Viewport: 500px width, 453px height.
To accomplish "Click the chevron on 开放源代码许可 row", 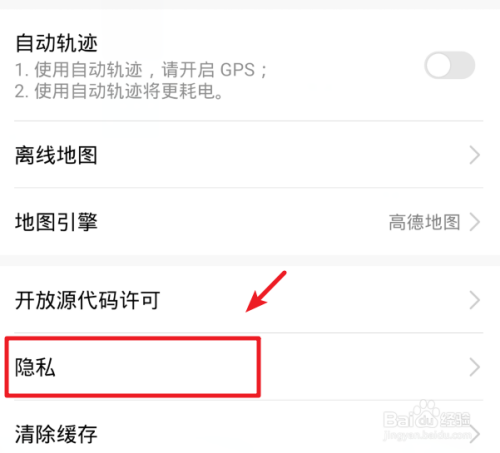I will click(474, 300).
